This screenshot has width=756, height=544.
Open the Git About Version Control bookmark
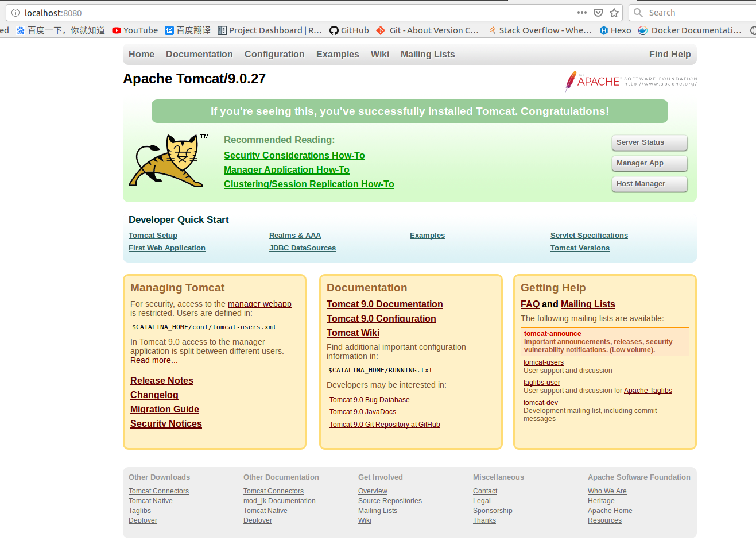click(427, 30)
